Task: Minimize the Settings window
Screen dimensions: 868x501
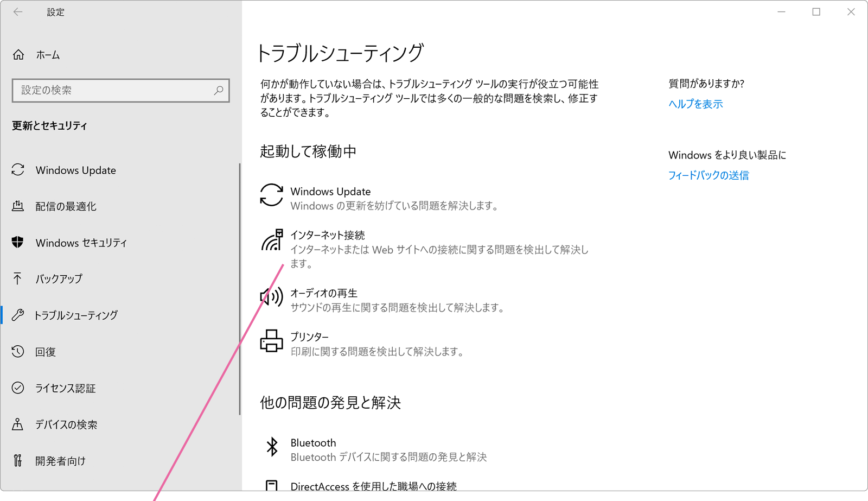Action: pos(781,12)
